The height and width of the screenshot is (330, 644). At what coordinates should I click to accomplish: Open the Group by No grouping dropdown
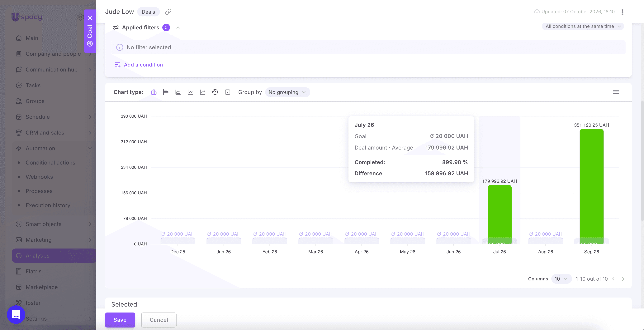point(287,92)
